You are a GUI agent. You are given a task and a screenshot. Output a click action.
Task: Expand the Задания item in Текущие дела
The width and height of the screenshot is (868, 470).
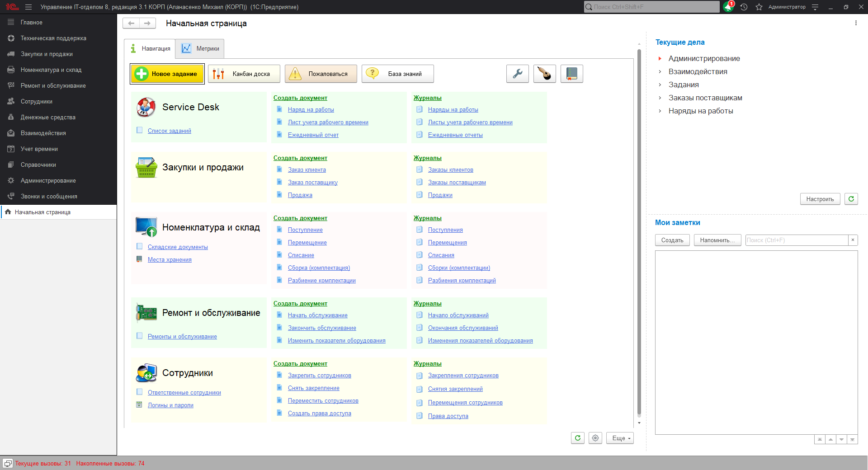[660, 85]
